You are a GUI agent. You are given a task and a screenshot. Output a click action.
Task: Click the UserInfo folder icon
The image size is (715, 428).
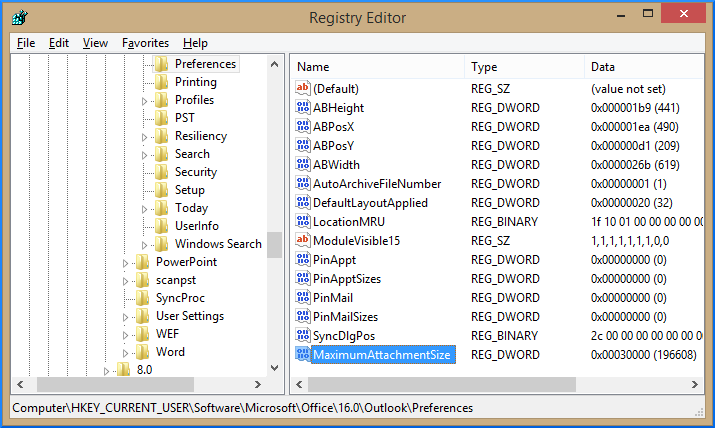coord(161,226)
